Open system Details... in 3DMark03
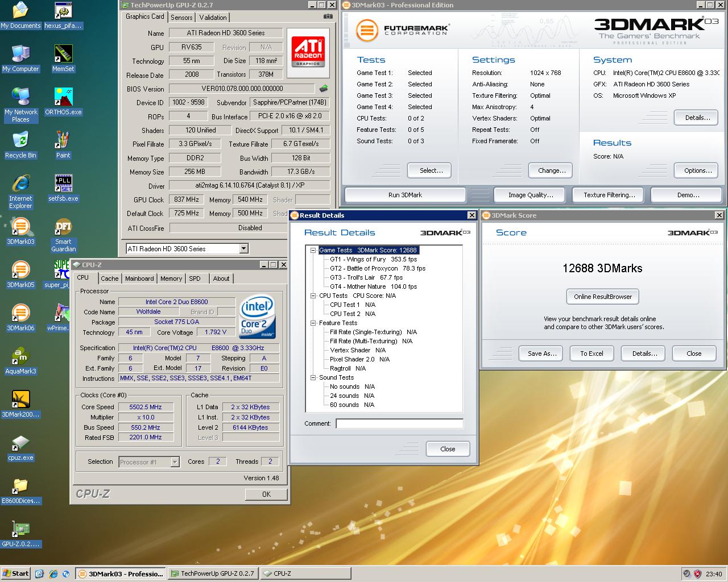The image size is (728, 582). (x=697, y=118)
